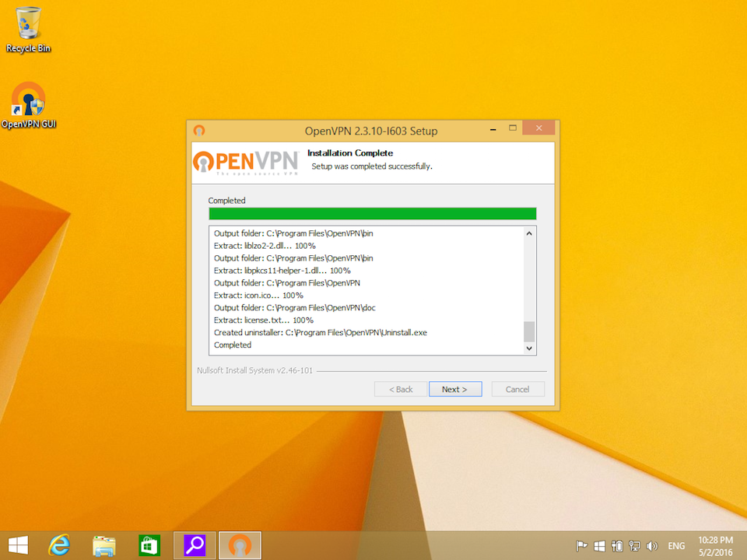
Task: Select the 'Created uninstaller' log line
Action: point(320,332)
